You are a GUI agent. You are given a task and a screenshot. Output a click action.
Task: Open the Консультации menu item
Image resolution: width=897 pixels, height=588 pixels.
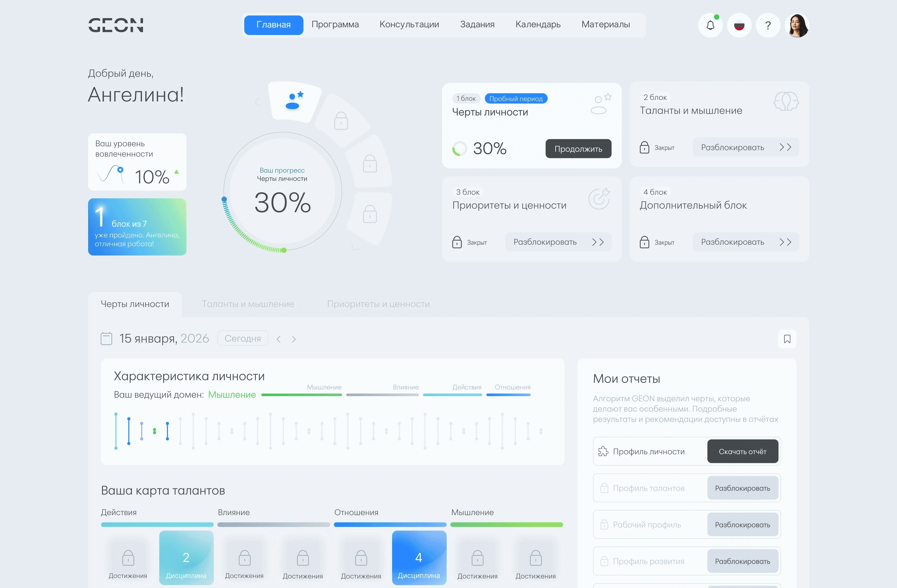pos(409,24)
